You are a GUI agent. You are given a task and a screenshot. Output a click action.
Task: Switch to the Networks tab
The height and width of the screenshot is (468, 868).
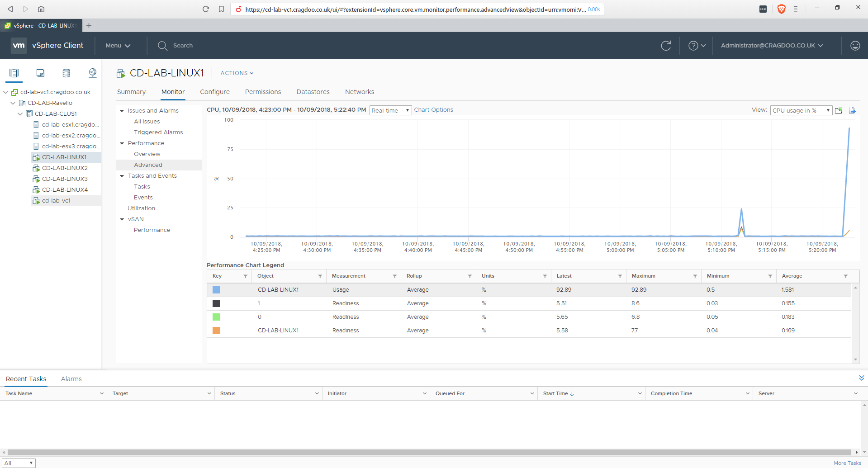[x=360, y=92]
